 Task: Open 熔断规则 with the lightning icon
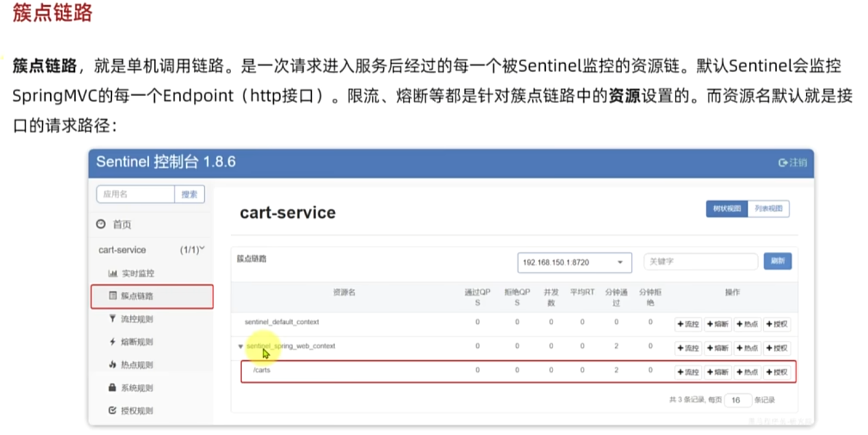[131, 342]
